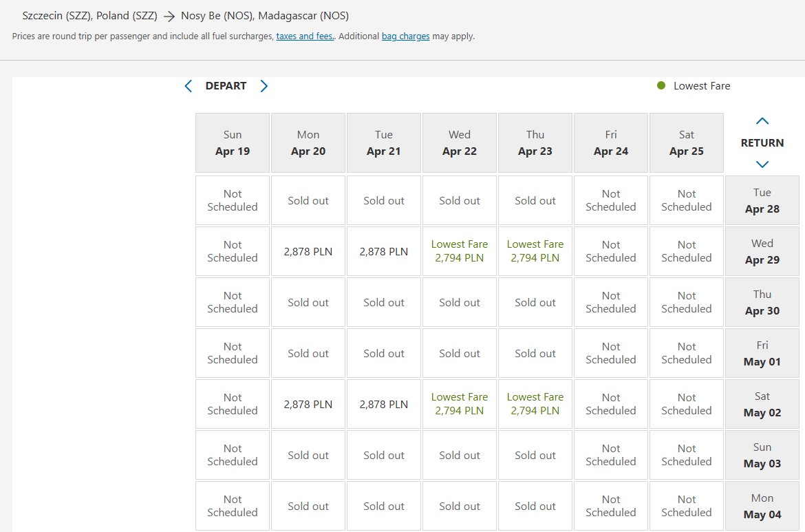Click the Mon Apr 20 departure column header
The width and height of the screenshot is (805, 532).
308,142
